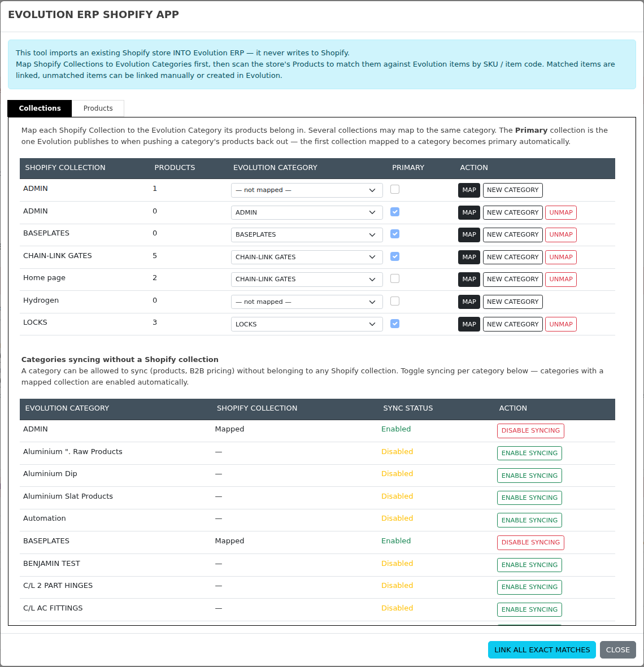The image size is (644, 667).
Task: Click Mapped text in the ADMIN category row
Action: (x=229, y=429)
